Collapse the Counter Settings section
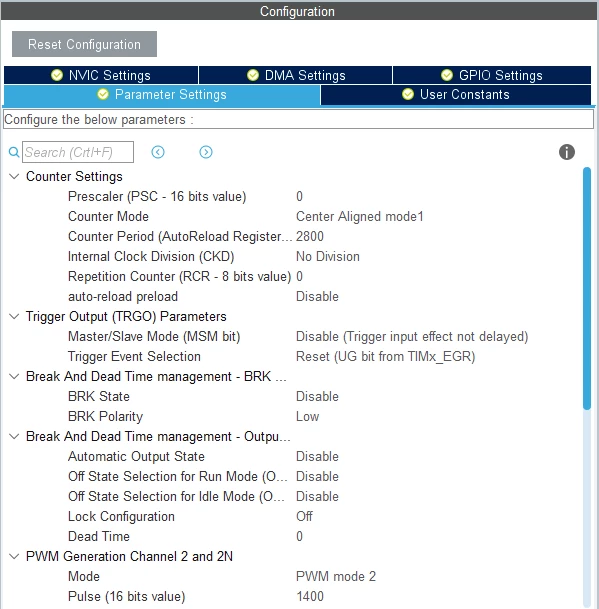Viewport: 599px width, 609px height. pos(14,177)
